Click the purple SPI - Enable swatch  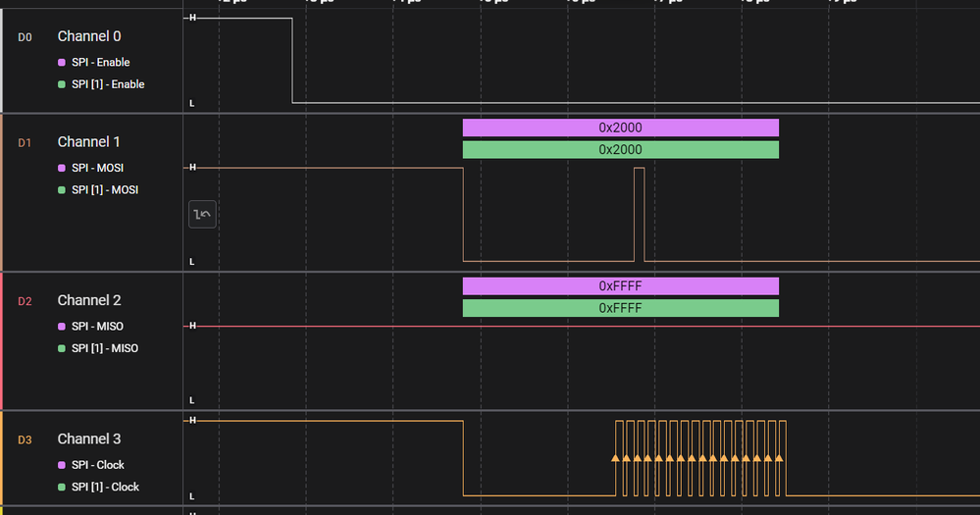coord(61,63)
